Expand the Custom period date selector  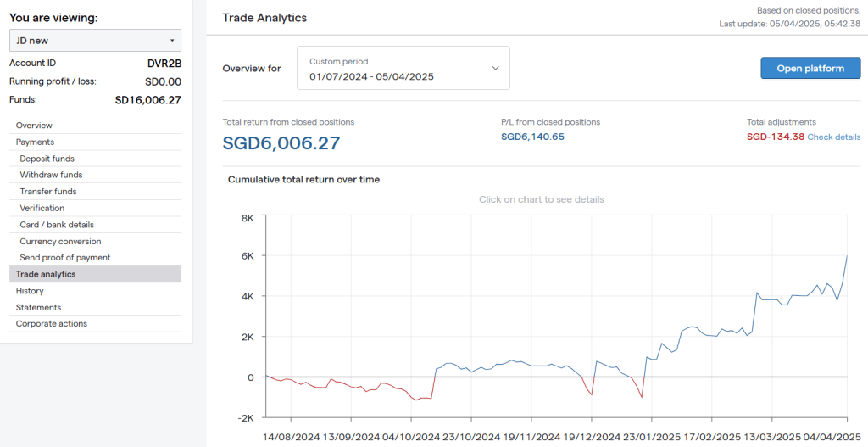(x=403, y=68)
